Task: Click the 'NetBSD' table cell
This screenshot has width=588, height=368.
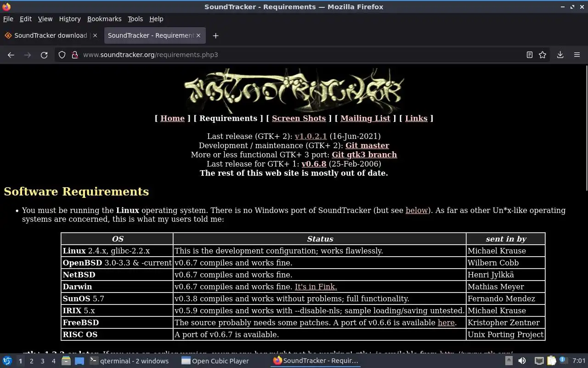Action: (x=117, y=275)
